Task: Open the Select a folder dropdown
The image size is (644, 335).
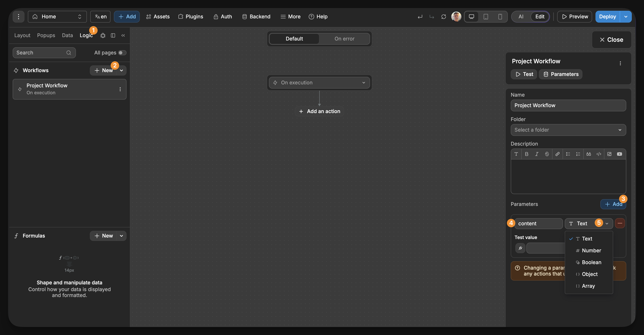Action: [x=568, y=130]
